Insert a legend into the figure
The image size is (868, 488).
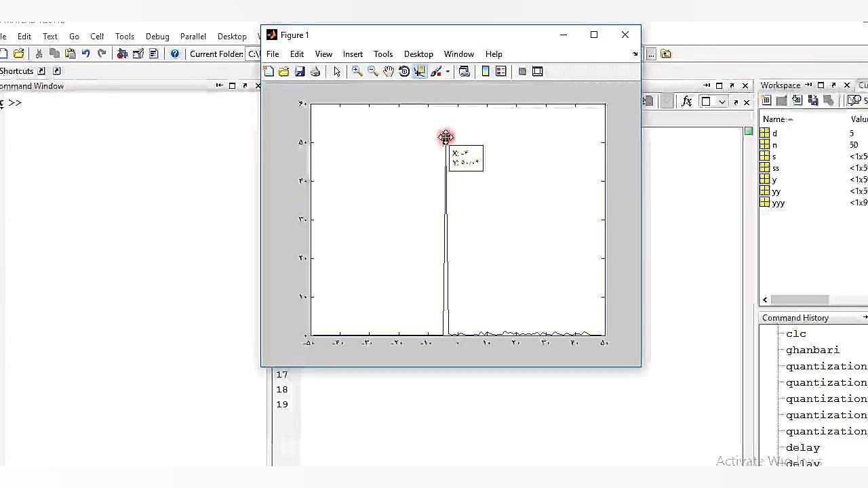click(501, 71)
